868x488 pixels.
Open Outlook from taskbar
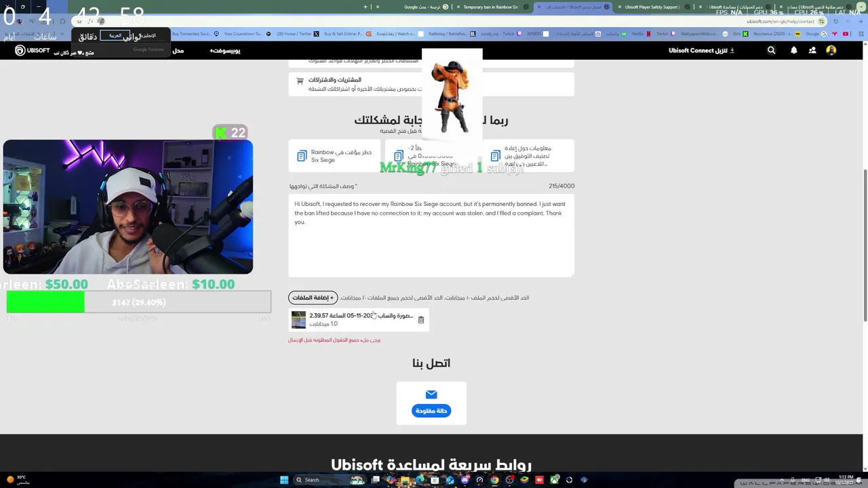pos(450,480)
